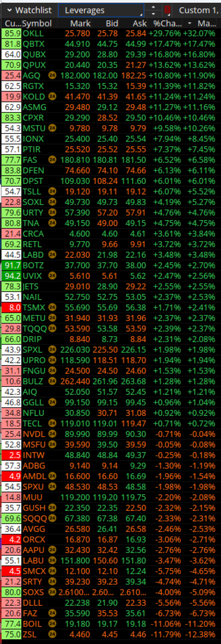Select the INTW symbol
The width and height of the screenshot is (221, 644).
click(x=33, y=455)
